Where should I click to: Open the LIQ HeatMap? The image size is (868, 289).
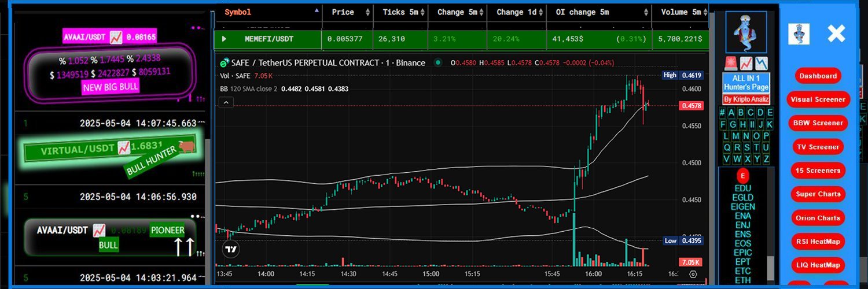818,265
